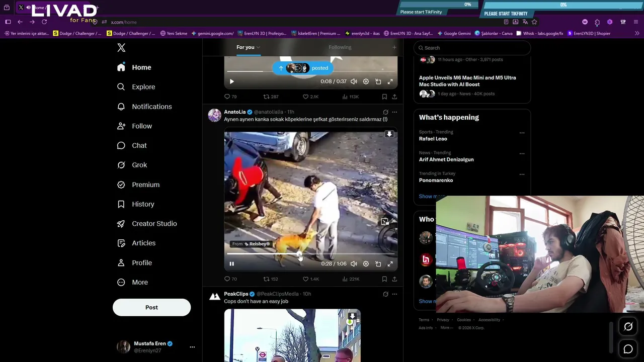Viewport: 644px width, 362px height.
Task: Click the new posts 'posted' pill
Action: (x=303, y=68)
